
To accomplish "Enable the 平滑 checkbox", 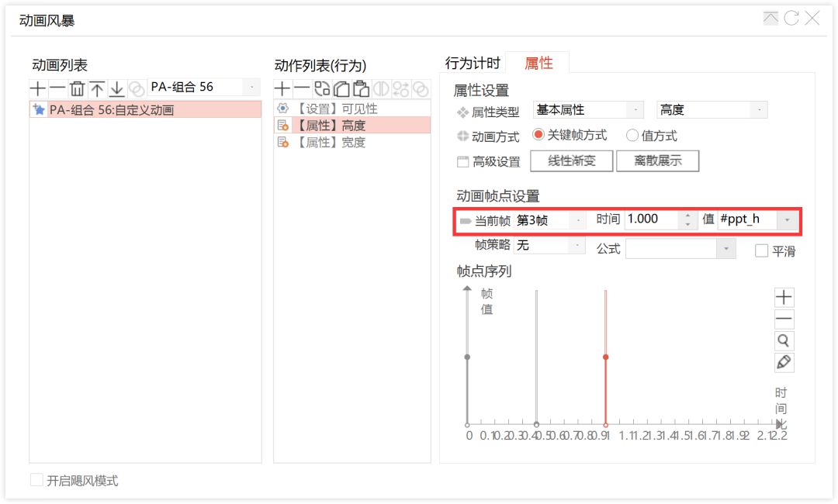I will click(762, 250).
